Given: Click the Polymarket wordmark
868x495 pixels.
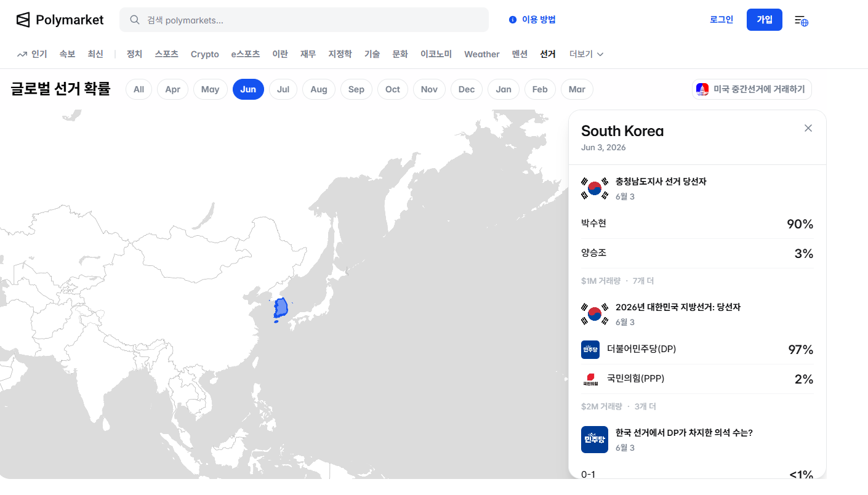Looking at the screenshot, I should coord(70,20).
